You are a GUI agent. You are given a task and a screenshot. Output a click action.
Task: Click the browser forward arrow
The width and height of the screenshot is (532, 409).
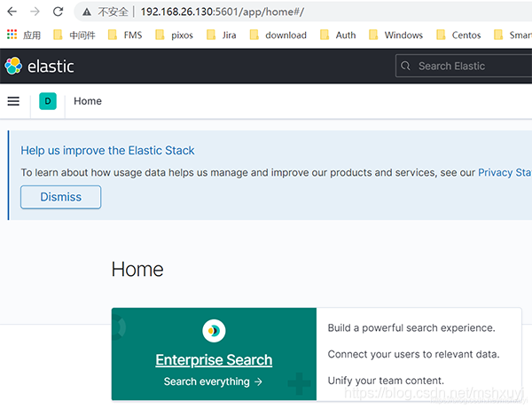pos(35,12)
